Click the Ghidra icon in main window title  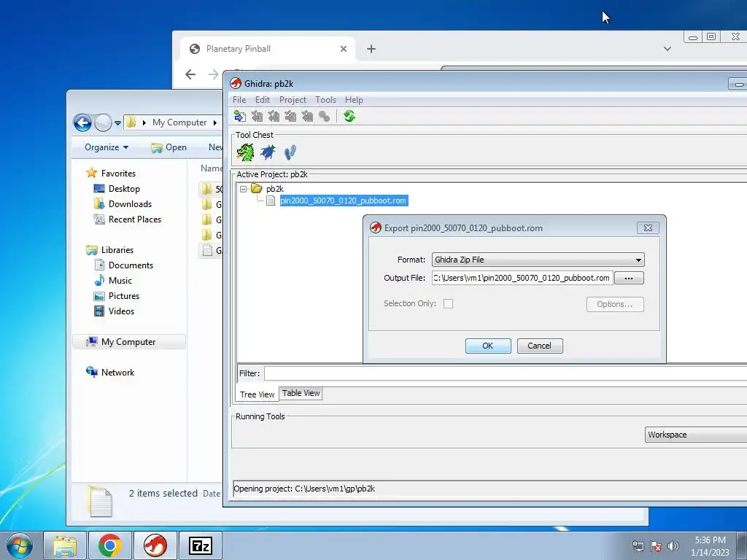point(236,83)
